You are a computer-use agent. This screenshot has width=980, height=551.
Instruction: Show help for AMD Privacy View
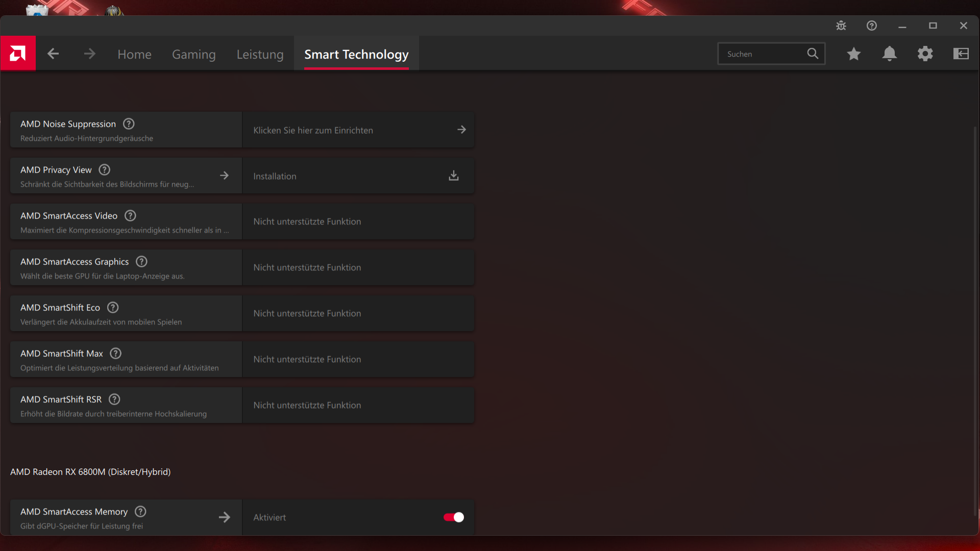coord(104,170)
